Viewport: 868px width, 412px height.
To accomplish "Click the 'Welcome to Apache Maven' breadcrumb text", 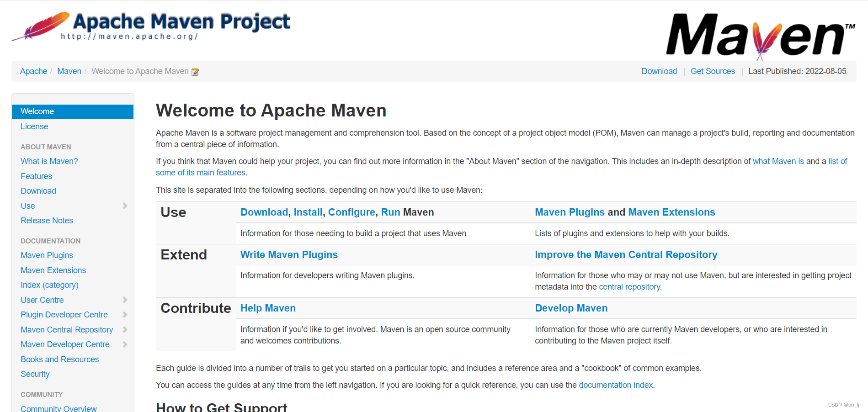I will (140, 71).
